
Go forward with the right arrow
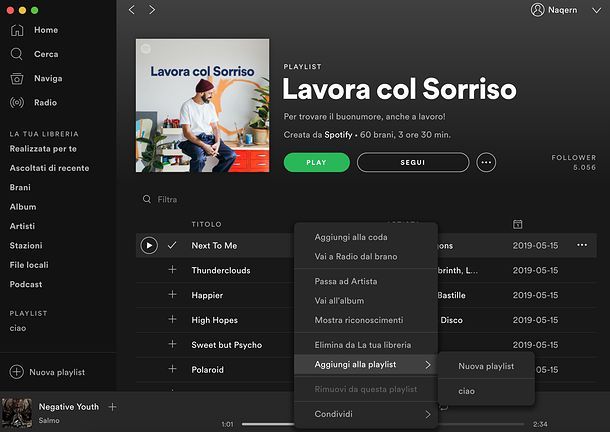click(152, 10)
